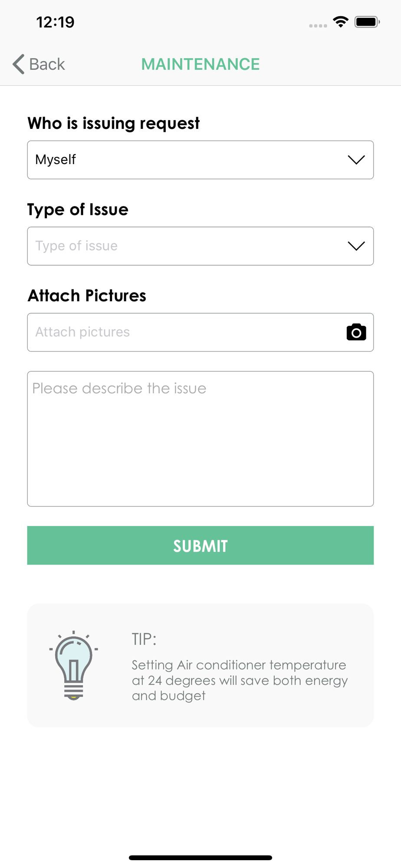Go back using the Back label
The width and height of the screenshot is (401, 868).
point(47,64)
